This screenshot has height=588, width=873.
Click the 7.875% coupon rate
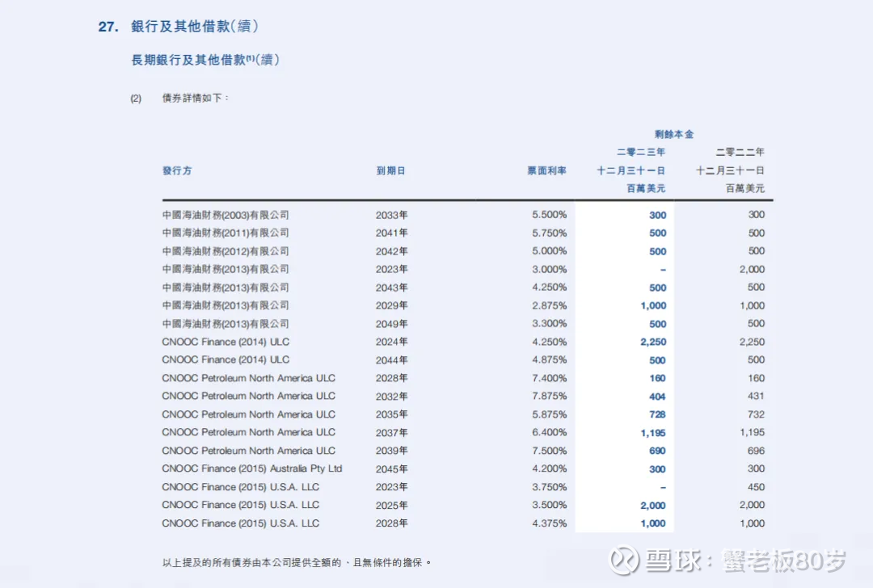pos(550,396)
